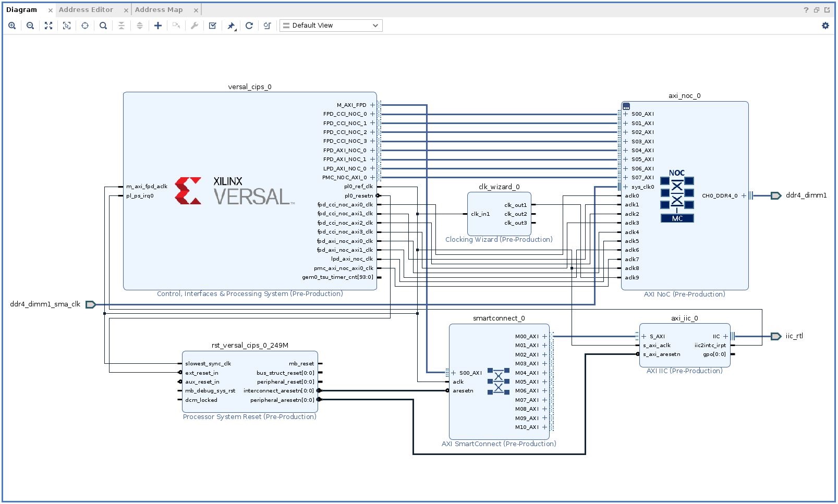Click the Validate Design checkmark icon

(213, 26)
